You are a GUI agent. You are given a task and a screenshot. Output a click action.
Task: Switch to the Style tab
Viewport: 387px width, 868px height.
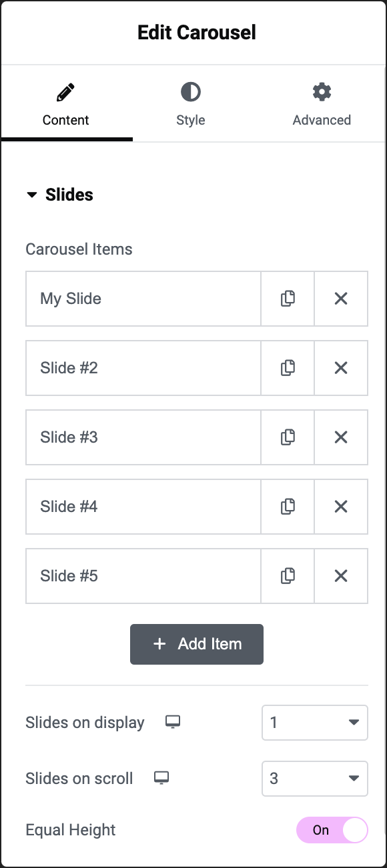tap(190, 103)
